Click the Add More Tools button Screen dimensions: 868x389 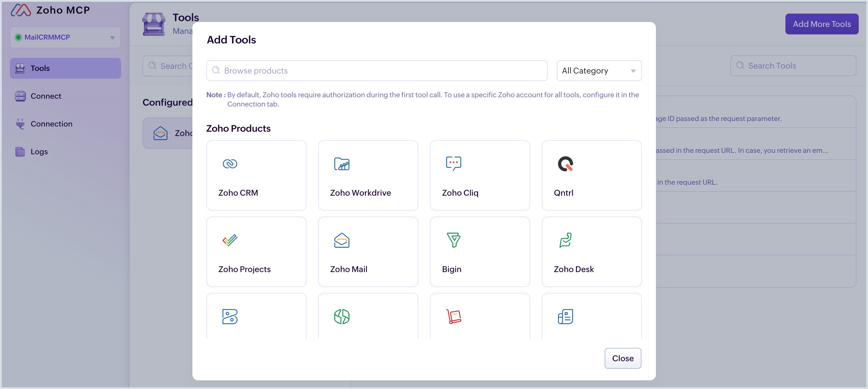tap(822, 24)
